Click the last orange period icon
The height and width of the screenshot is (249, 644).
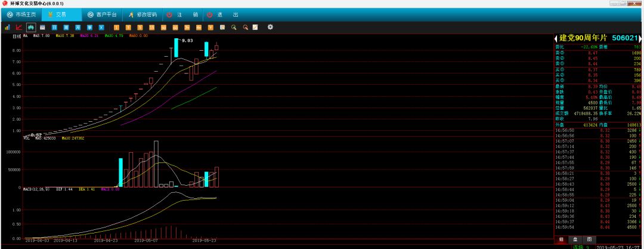coord(210,27)
